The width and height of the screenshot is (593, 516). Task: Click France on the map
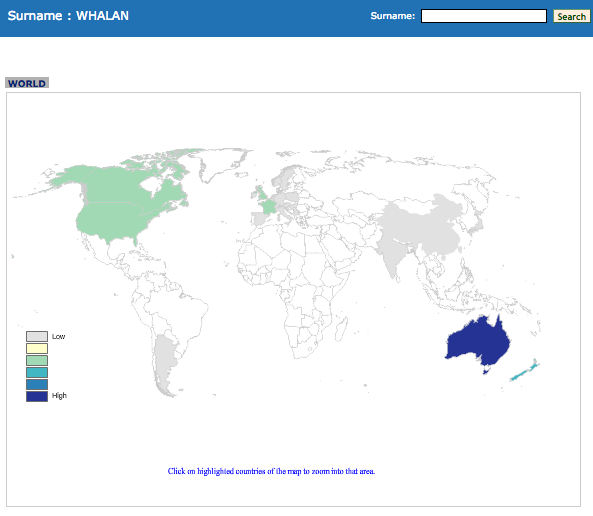click(269, 207)
